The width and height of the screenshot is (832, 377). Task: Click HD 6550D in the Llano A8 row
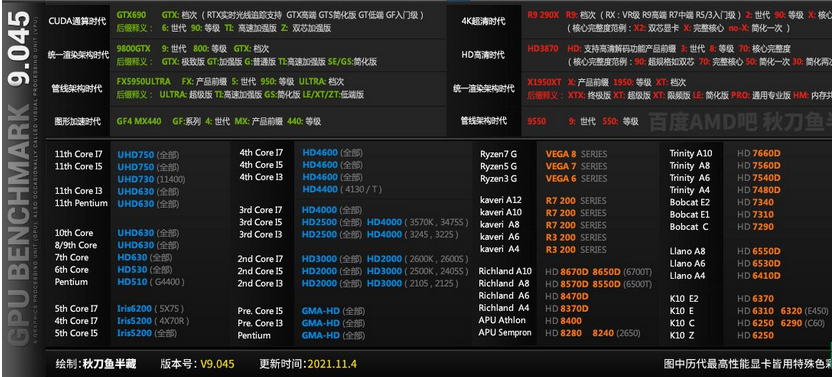pyautogui.click(x=759, y=251)
